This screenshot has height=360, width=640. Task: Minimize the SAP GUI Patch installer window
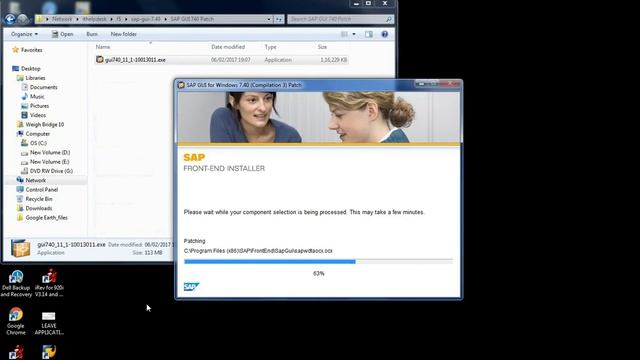click(x=421, y=84)
